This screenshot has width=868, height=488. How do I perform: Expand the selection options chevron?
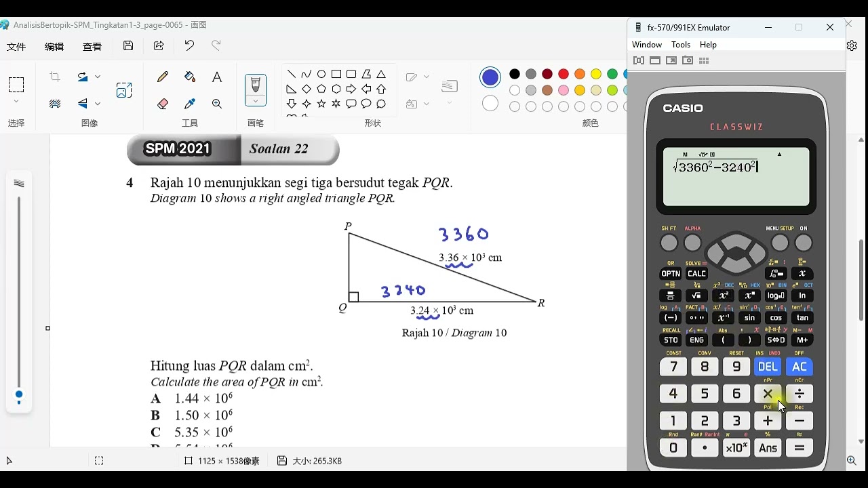16,102
